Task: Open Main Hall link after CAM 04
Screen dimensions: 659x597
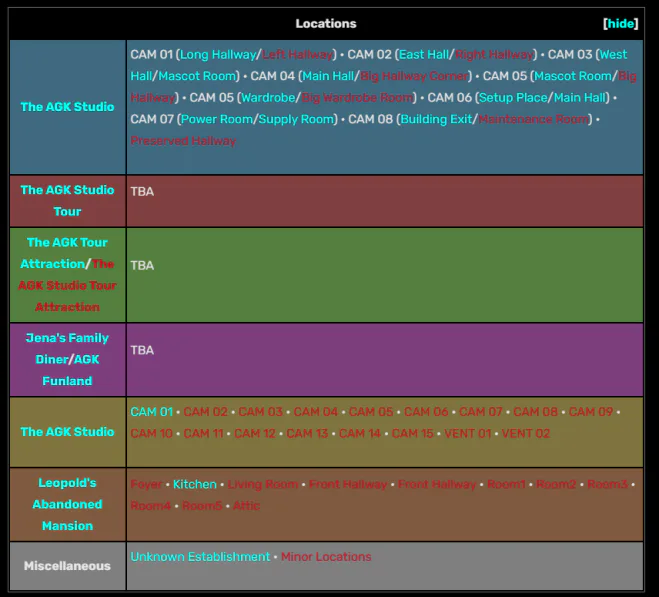Action: click(328, 76)
